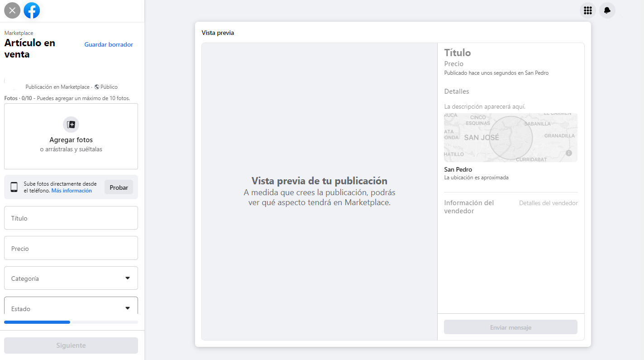Click "Publicado hace unos segundos en San Pedro"
644x360 pixels.
coord(496,73)
